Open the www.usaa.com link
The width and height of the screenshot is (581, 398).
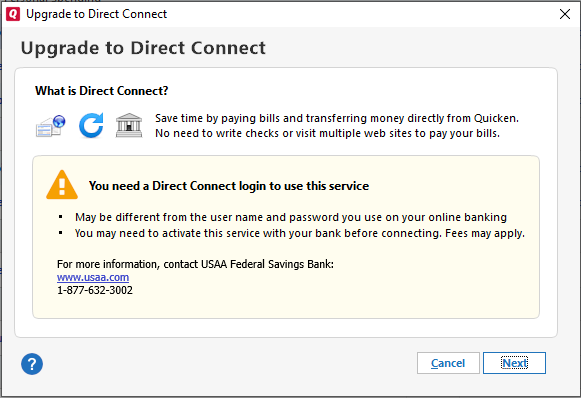click(x=93, y=277)
